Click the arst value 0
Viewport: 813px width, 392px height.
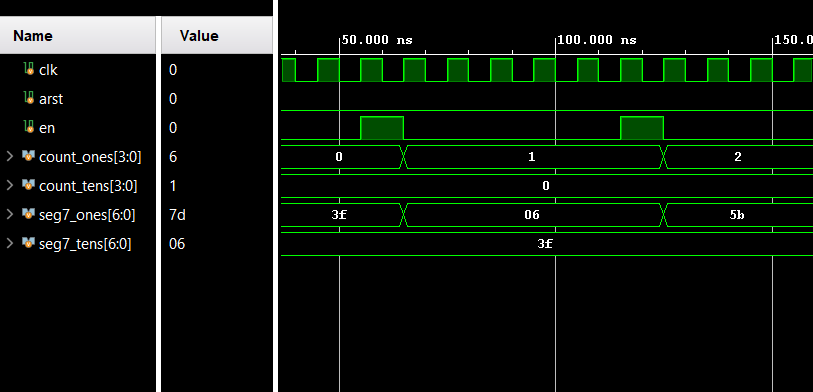173,99
